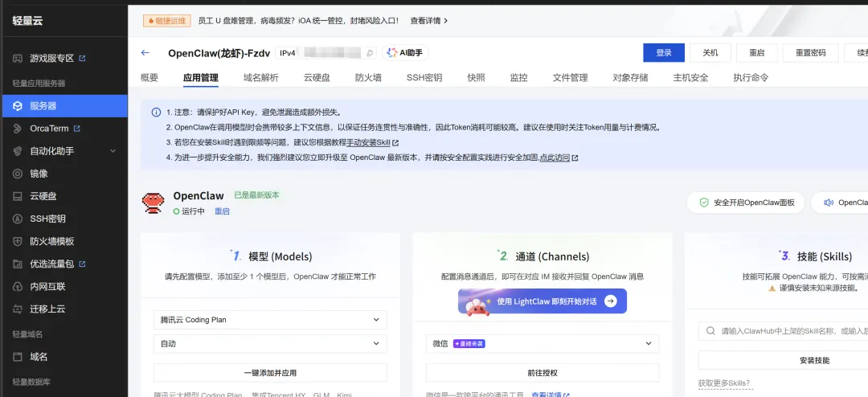Click the sidebar 云硬盘 disk icon

point(18,197)
